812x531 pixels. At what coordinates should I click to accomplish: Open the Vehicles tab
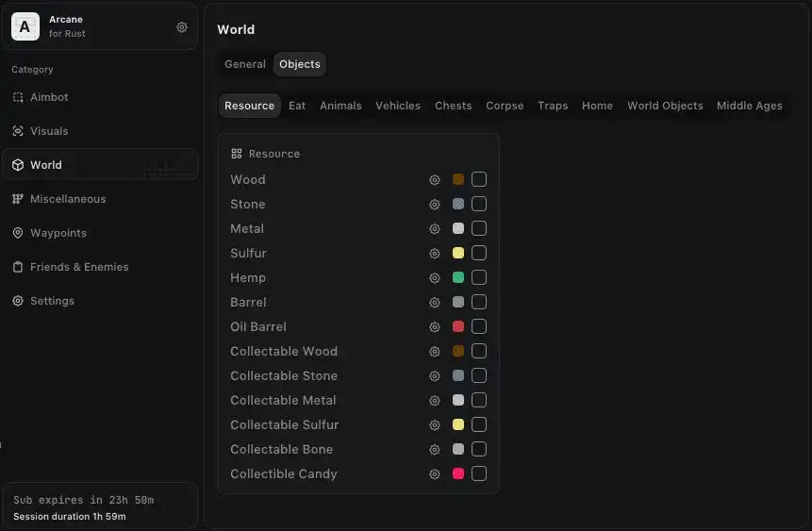coord(398,106)
